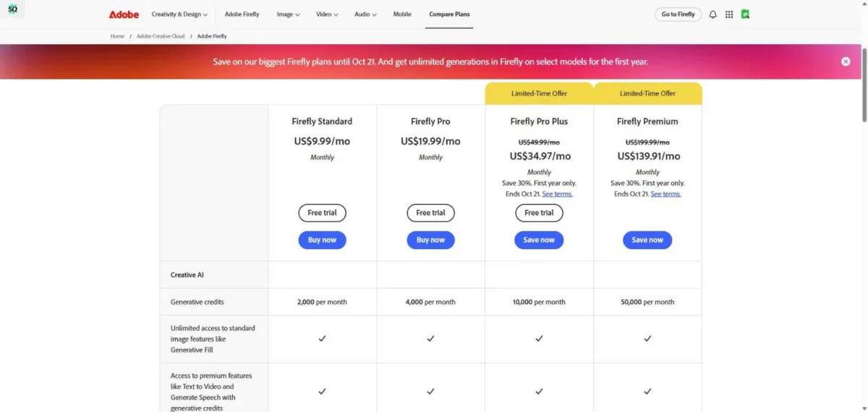Click the Text to Video row checkmark for Premium

[x=647, y=392]
